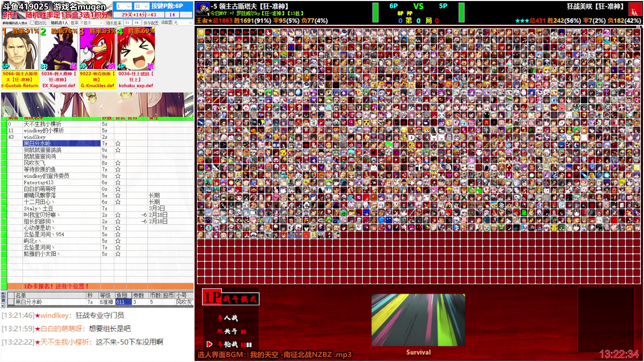Select EX_Kagami character portrait numbered 2
Image resolution: width=644 pixels, height=362 pixels.
point(59,49)
